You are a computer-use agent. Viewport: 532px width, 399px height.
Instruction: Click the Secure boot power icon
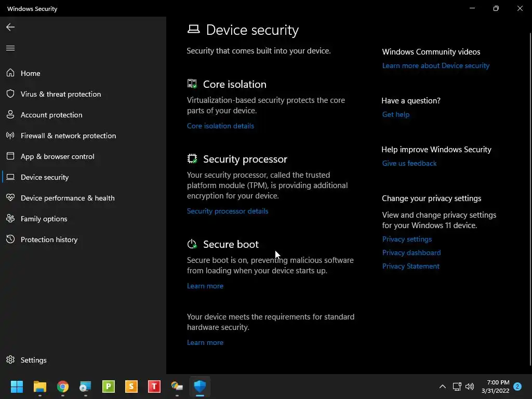pos(192,244)
